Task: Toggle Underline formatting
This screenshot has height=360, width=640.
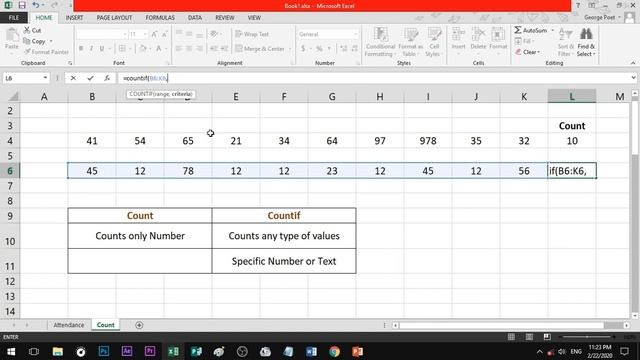Action: coord(102,49)
